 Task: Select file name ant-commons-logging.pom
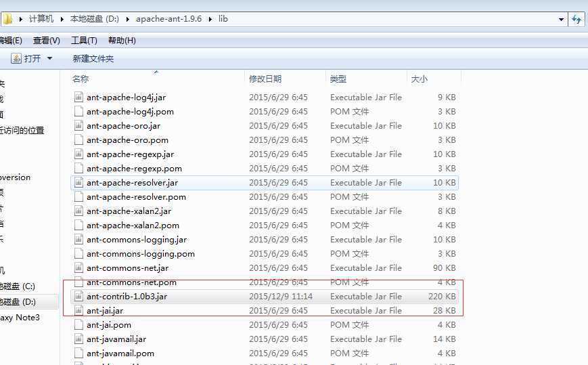pos(141,254)
